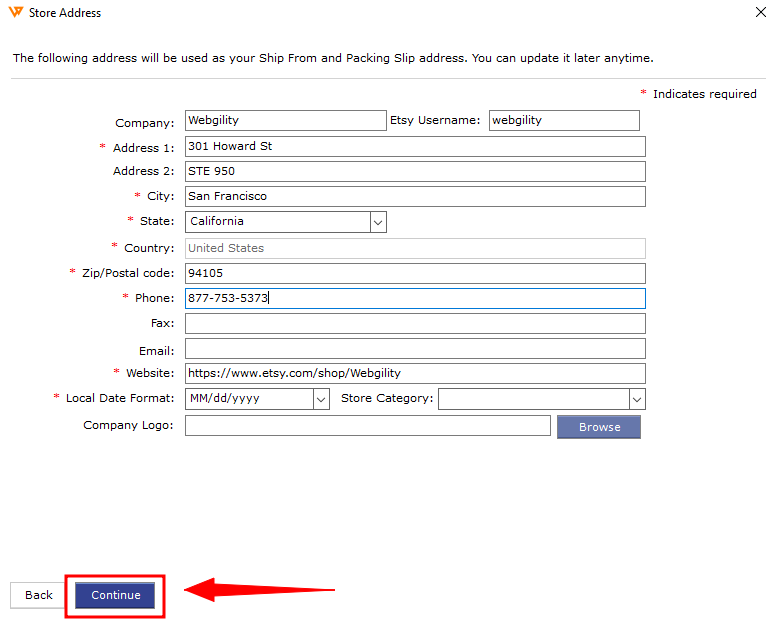The image size is (776, 628).
Task: Edit the Zip/Postal code field 94105
Action: [415, 273]
